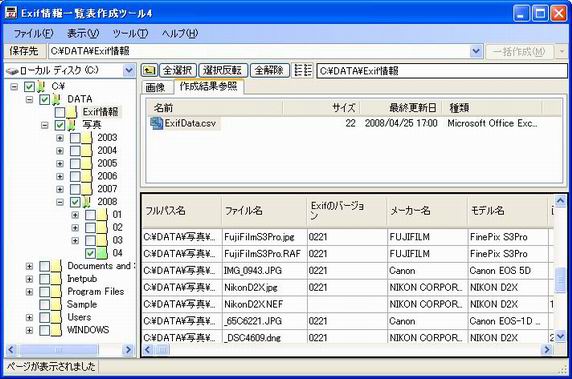572x379 pixels.
Task: Click the 種類 column header
Action: (492, 108)
